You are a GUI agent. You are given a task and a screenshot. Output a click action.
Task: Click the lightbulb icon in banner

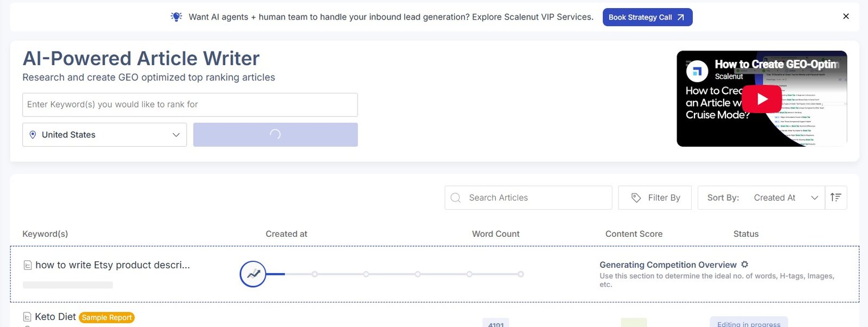[176, 17]
